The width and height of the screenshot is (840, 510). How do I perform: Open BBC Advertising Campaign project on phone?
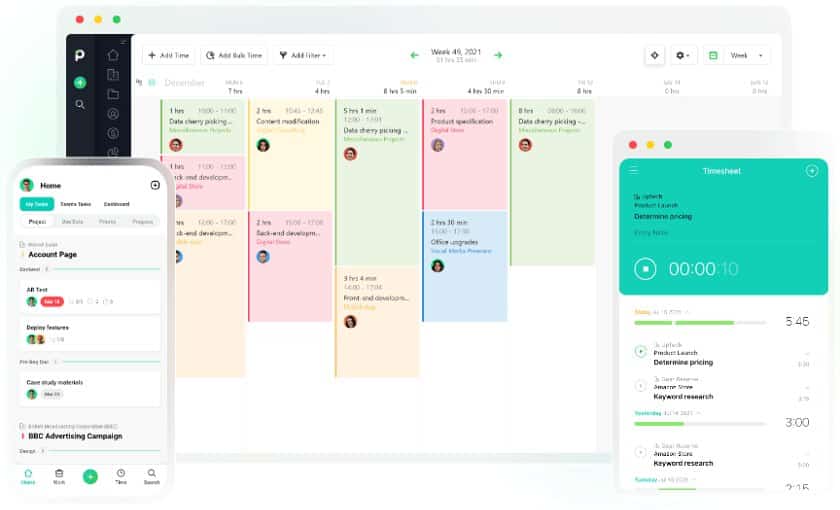pyautogui.click(x=75, y=436)
